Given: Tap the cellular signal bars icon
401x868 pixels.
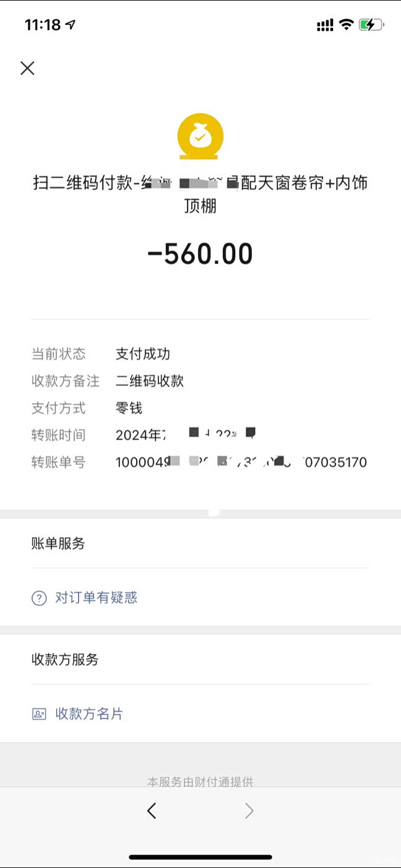Looking at the screenshot, I should click(325, 25).
